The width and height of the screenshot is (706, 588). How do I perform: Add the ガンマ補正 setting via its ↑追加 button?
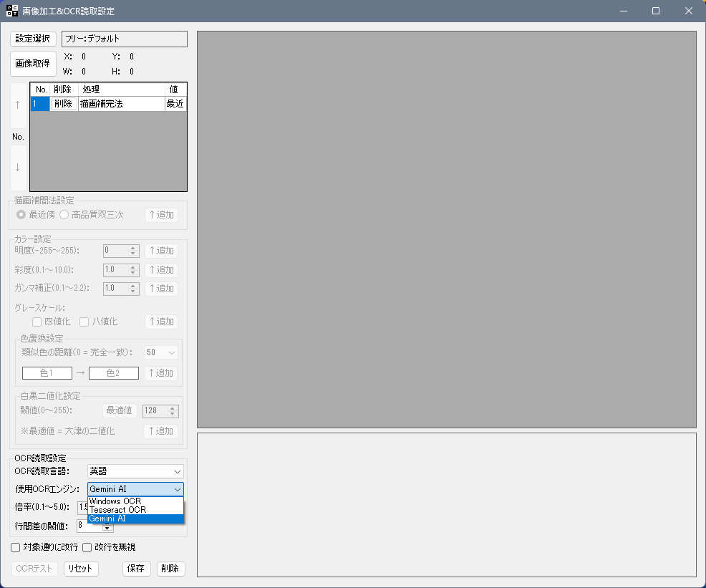161,288
